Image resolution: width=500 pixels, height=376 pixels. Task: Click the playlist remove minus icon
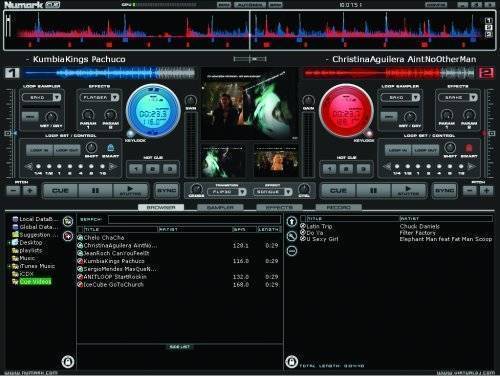[292, 251]
